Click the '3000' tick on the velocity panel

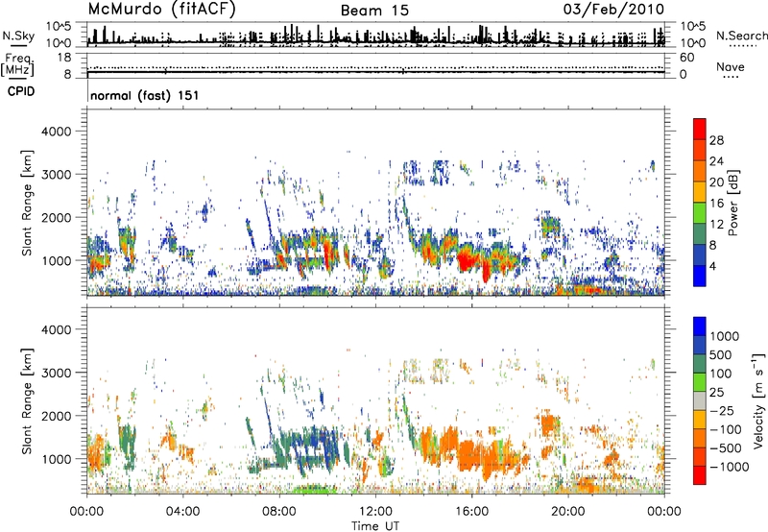coord(56,373)
